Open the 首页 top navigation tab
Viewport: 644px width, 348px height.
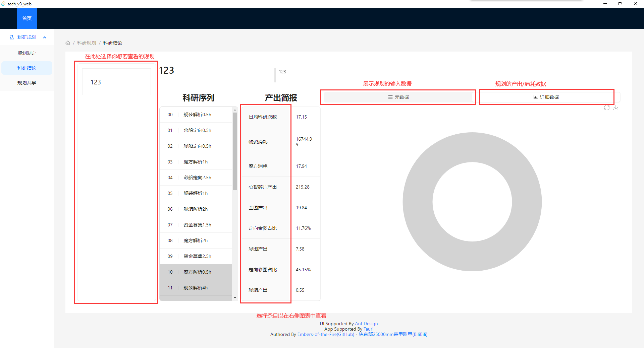27,18
